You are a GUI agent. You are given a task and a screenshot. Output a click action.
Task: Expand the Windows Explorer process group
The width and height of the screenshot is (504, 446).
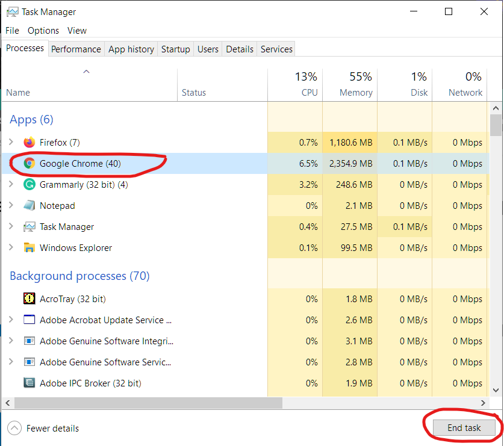click(x=11, y=247)
